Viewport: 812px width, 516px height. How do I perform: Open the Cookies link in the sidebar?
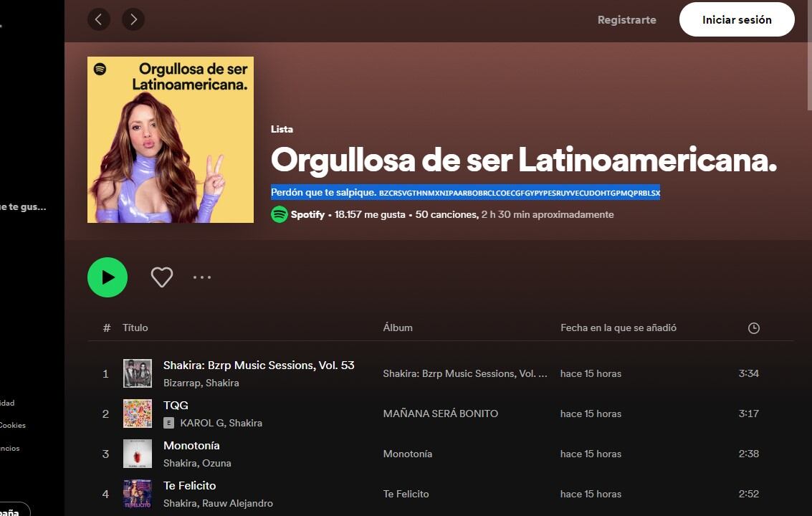[12, 425]
